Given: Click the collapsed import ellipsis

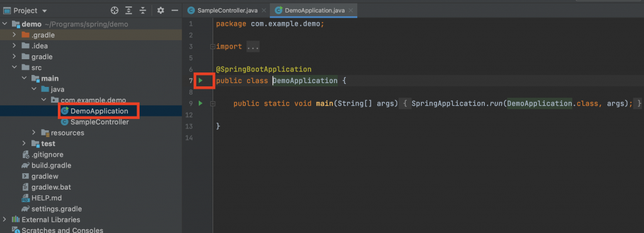Looking at the screenshot, I should 253,47.
